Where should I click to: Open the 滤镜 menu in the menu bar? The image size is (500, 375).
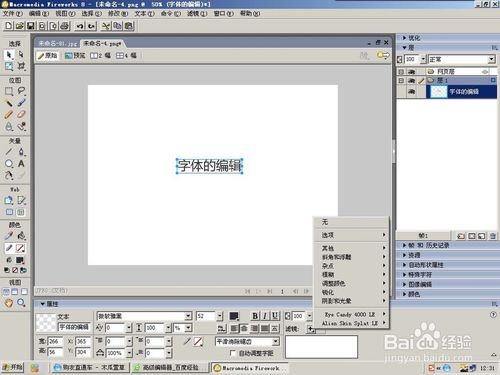point(197,14)
